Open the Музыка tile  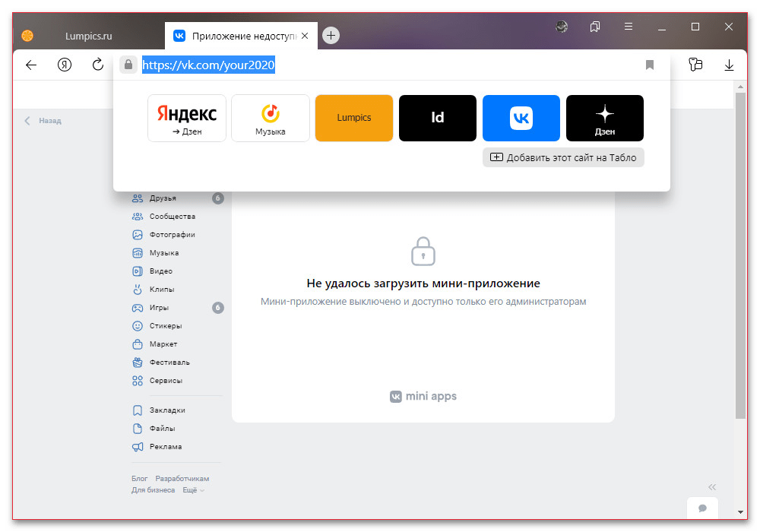(270, 118)
